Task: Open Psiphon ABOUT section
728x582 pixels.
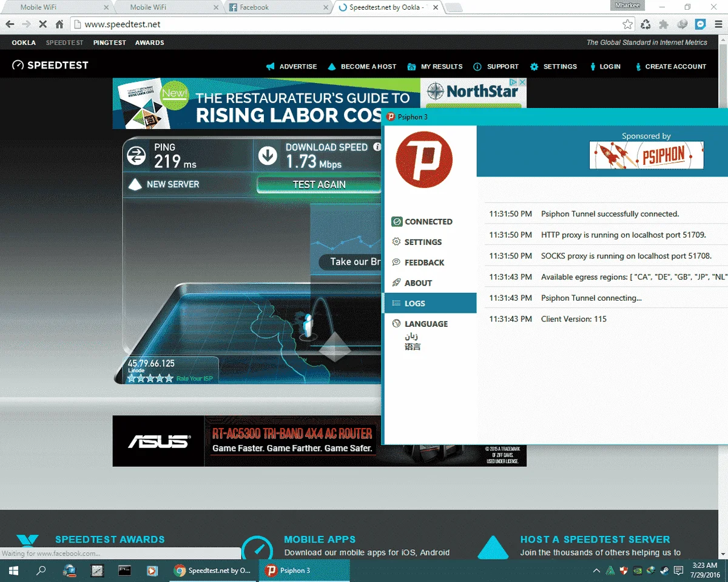Action: pyautogui.click(x=412, y=283)
